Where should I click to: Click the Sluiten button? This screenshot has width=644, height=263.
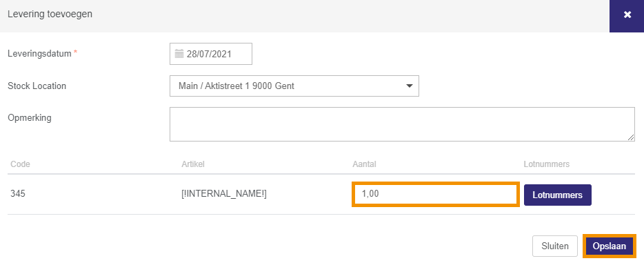pos(555,246)
